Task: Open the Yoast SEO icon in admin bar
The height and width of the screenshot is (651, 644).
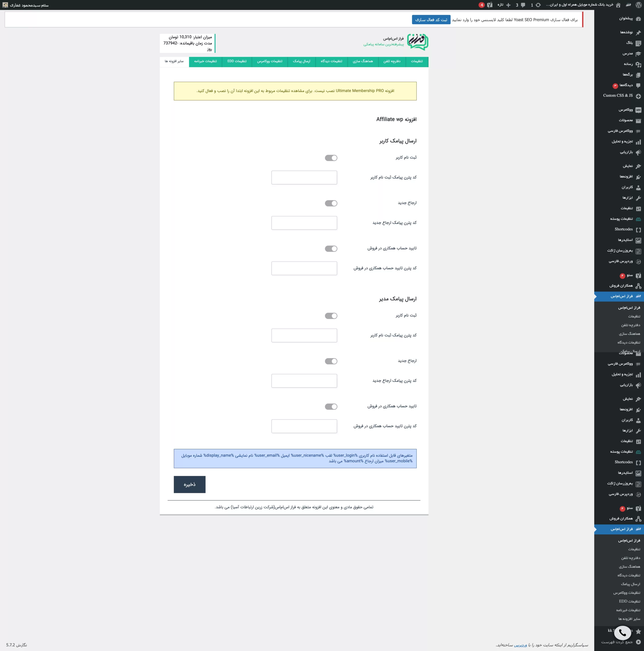Action: (x=490, y=5)
